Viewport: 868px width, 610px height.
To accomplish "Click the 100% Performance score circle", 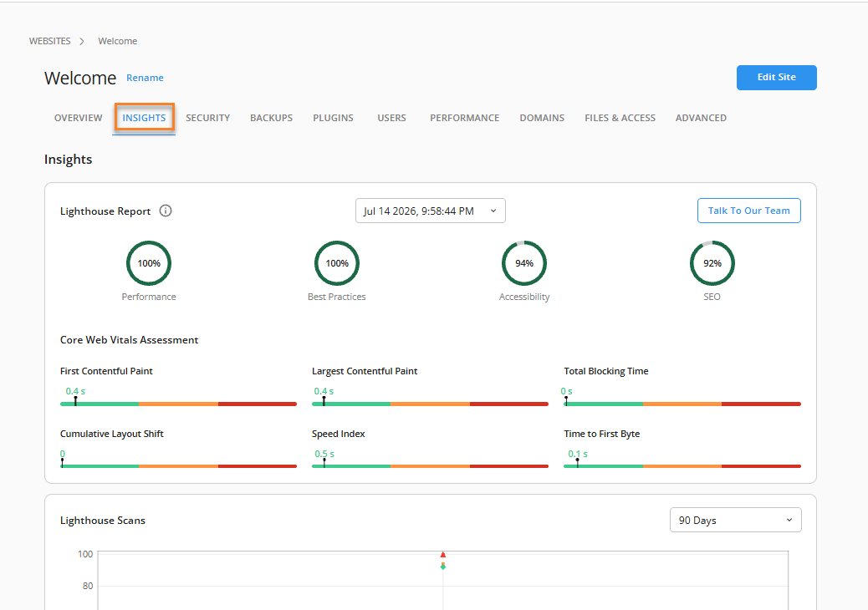I will tap(149, 263).
